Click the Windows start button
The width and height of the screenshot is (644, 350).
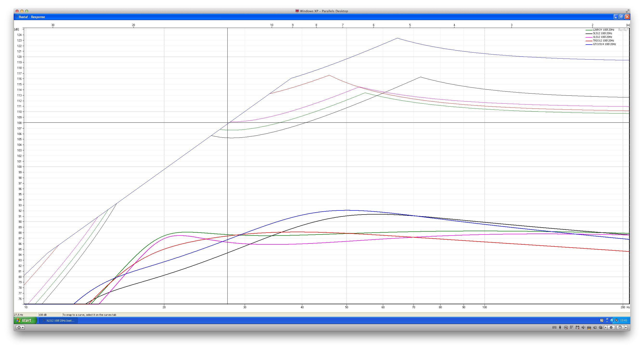click(x=25, y=321)
